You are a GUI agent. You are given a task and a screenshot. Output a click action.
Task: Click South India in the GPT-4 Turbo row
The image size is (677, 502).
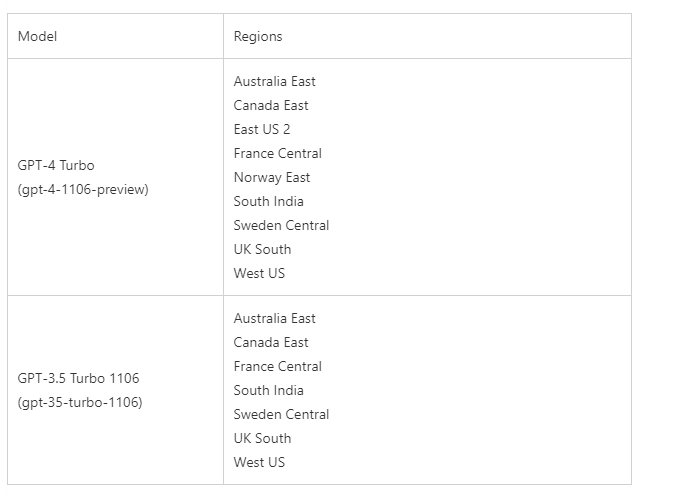click(x=268, y=201)
